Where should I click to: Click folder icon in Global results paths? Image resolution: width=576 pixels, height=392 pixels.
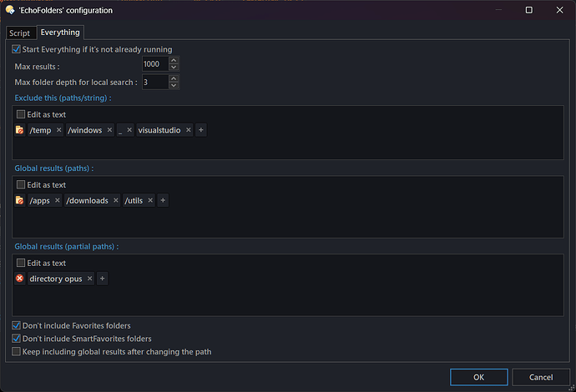pyautogui.click(x=20, y=200)
